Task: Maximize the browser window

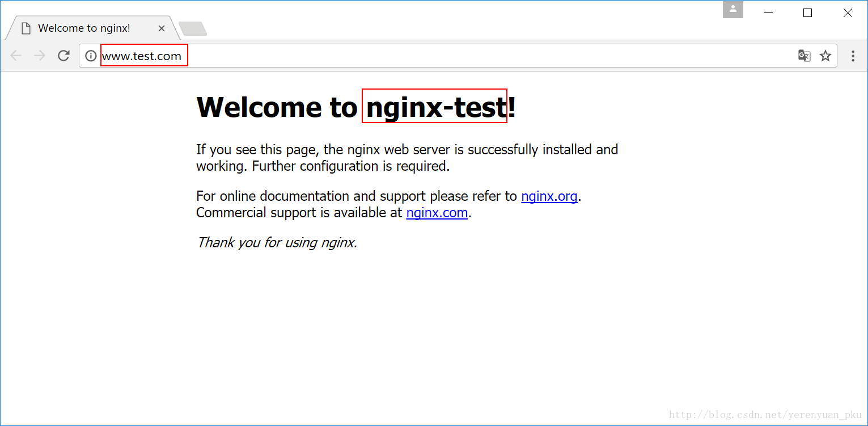Action: point(808,12)
